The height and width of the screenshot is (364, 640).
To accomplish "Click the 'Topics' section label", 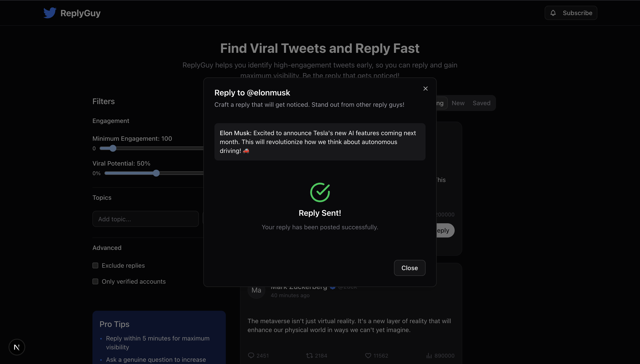I will pyautogui.click(x=102, y=198).
